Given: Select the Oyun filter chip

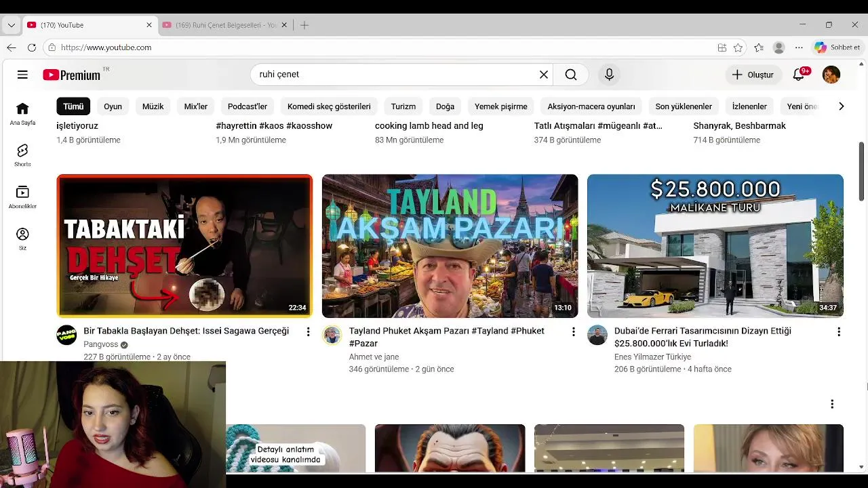Looking at the screenshot, I should (113, 106).
